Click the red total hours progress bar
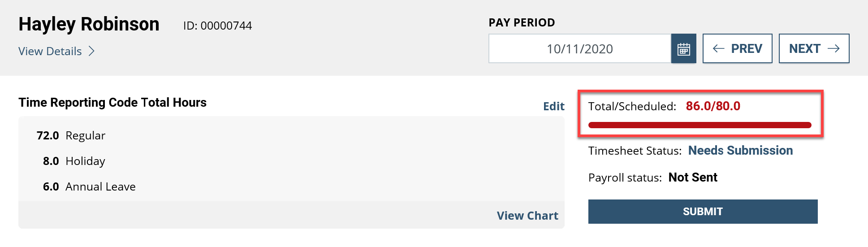Image resolution: width=868 pixels, height=247 pixels. point(700,125)
